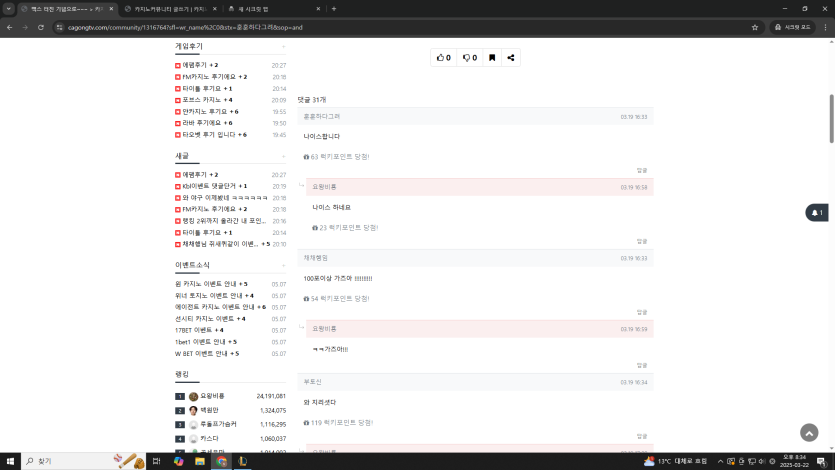Open the site information icon in address bar
This screenshot has height=470, width=835.
(x=60, y=27)
